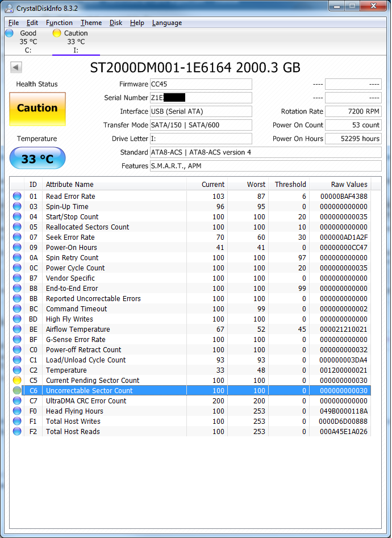The height and width of the screenshot is (538, 392).
Task: Click the Drive Letter field
Action: click(x=201, y=139)
